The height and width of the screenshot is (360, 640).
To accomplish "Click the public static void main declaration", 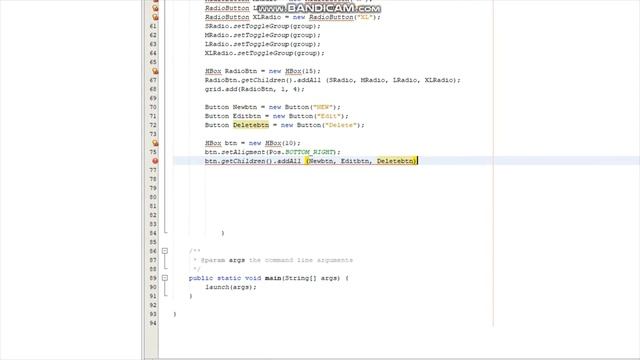I will (x=269, y=278).
